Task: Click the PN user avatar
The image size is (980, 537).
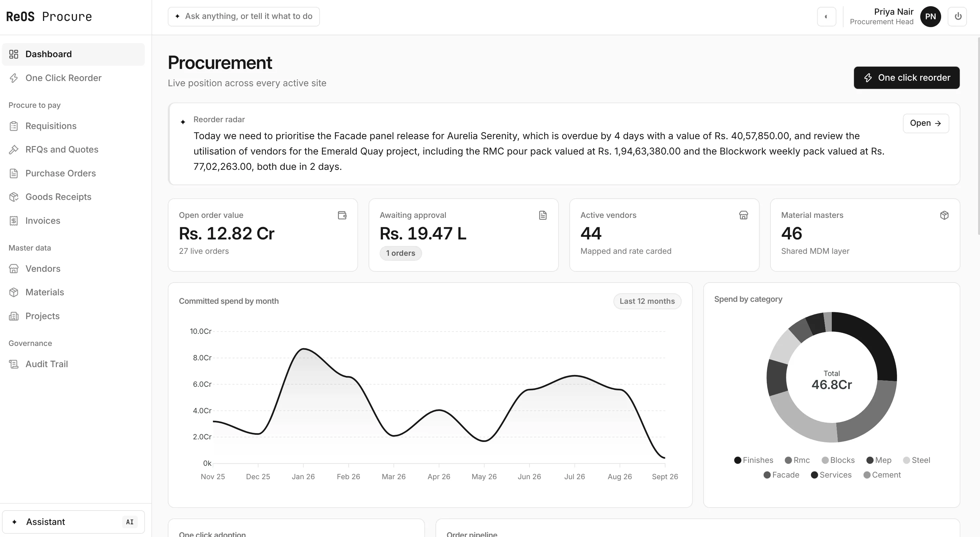Action: click(x=931, y=16)
